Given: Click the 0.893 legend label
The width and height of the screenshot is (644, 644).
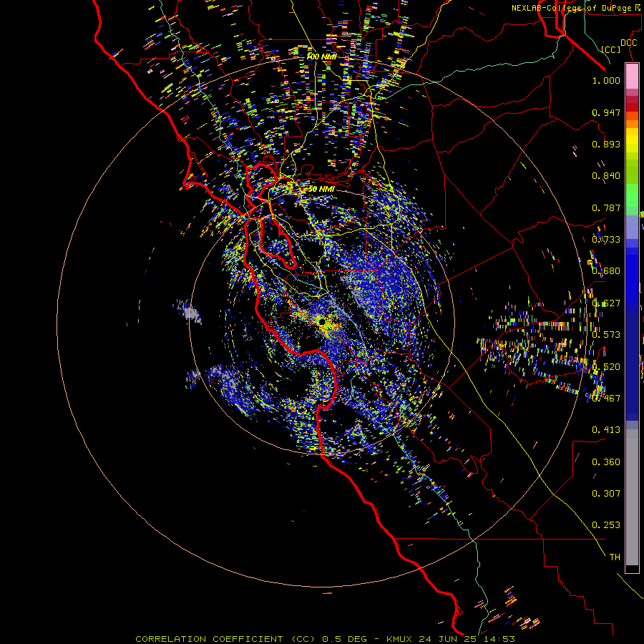Looking at the screenshot, I should point(606,144).
